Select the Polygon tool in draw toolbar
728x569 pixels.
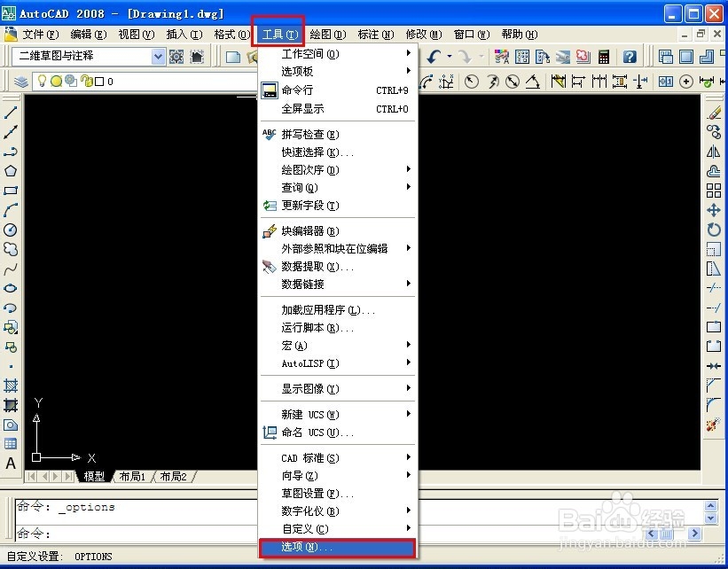click(11, 171)
